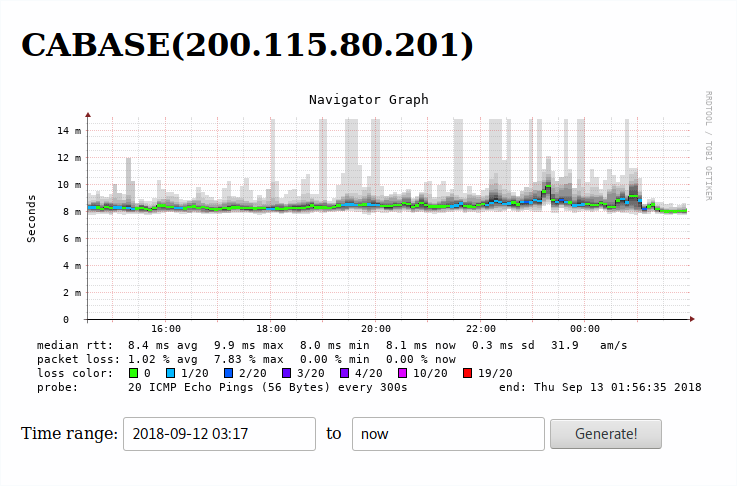Click the vertical Seconds axis label
Screen dimensions: 737x486
[32, 216]
